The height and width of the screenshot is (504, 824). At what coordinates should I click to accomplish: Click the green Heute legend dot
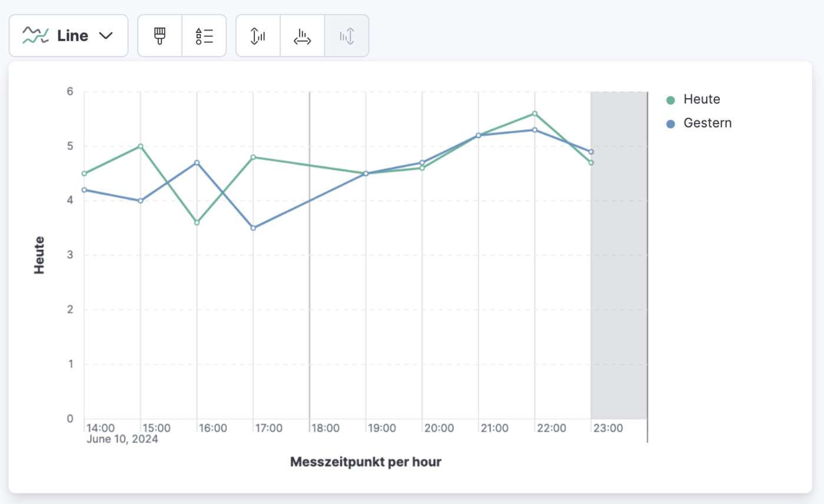[x=671, y=99]
